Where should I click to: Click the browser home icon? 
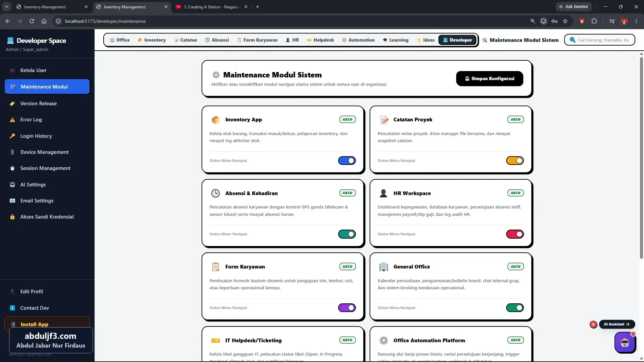coord(44,21)
